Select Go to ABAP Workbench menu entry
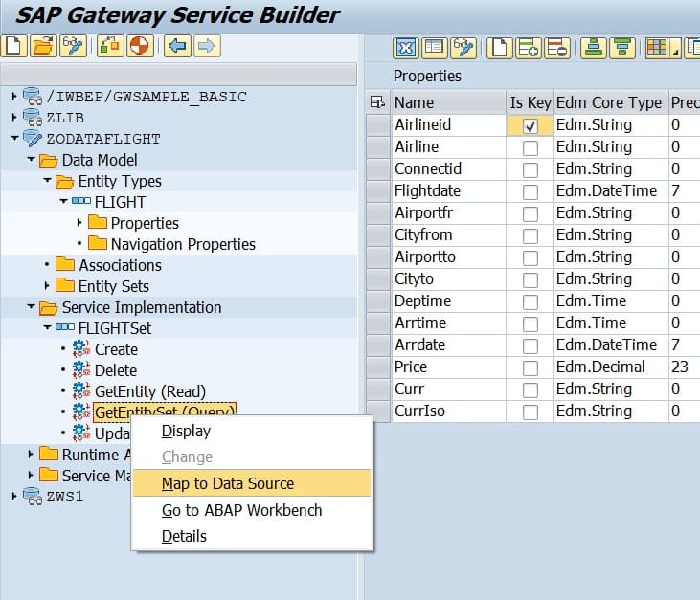Image resolution: width=700 pixels, height=600 pixels. [x=241, y=510]
